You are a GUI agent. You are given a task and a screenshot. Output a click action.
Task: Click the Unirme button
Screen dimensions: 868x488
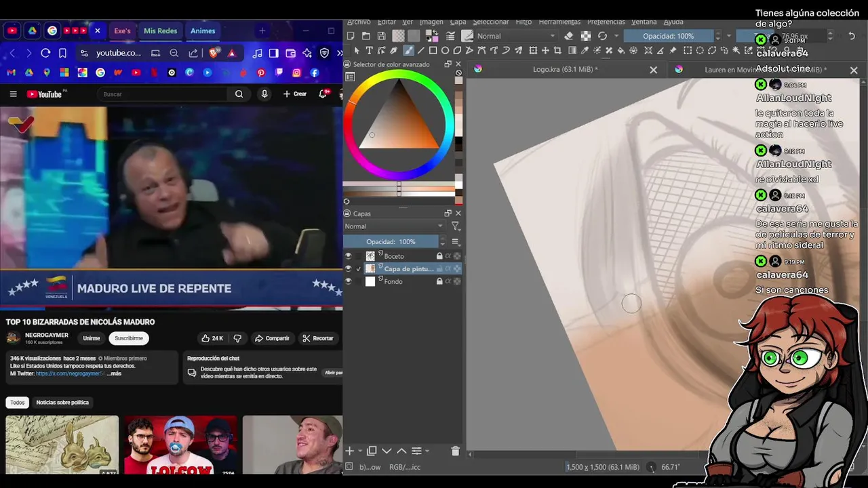92,338
